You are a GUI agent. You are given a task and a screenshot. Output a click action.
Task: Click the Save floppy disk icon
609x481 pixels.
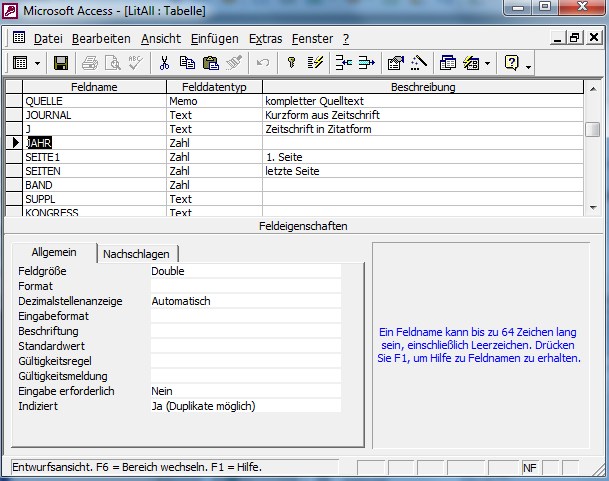click(61, 63)
